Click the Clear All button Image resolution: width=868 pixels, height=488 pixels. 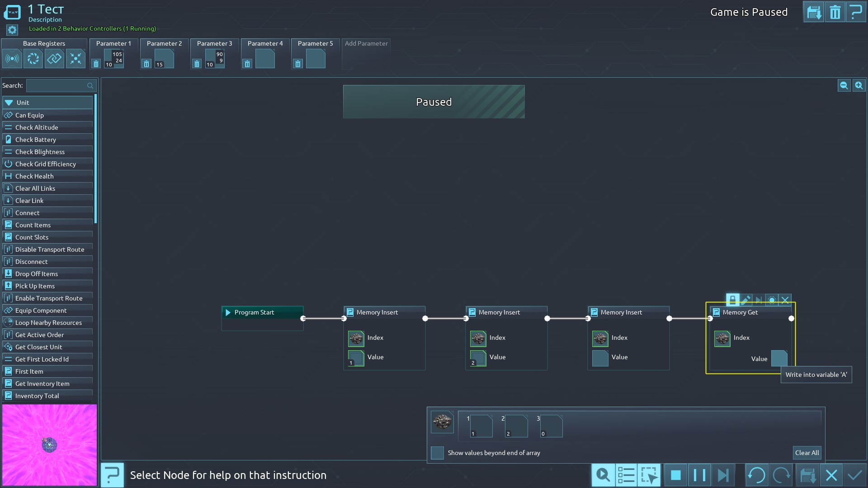pos(807,453)
